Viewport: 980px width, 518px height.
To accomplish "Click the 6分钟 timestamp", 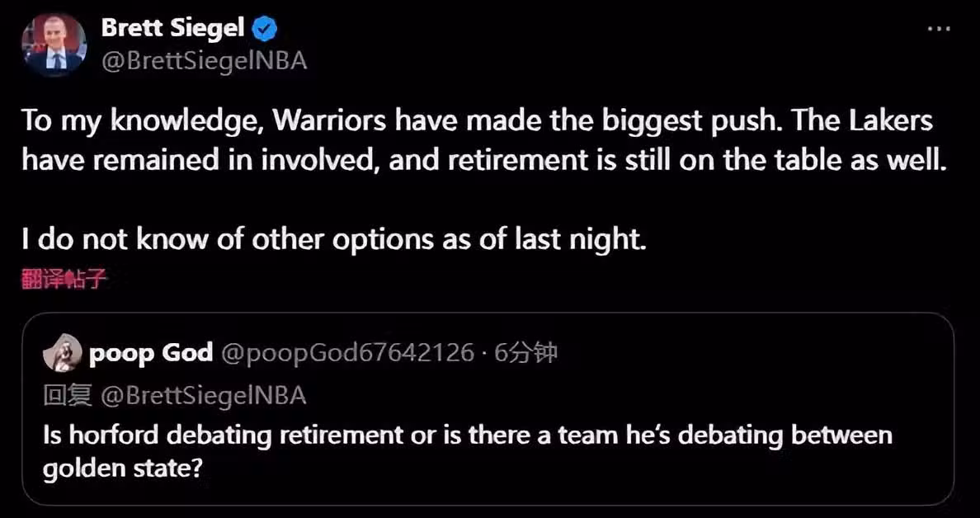I will click(525, 354).
